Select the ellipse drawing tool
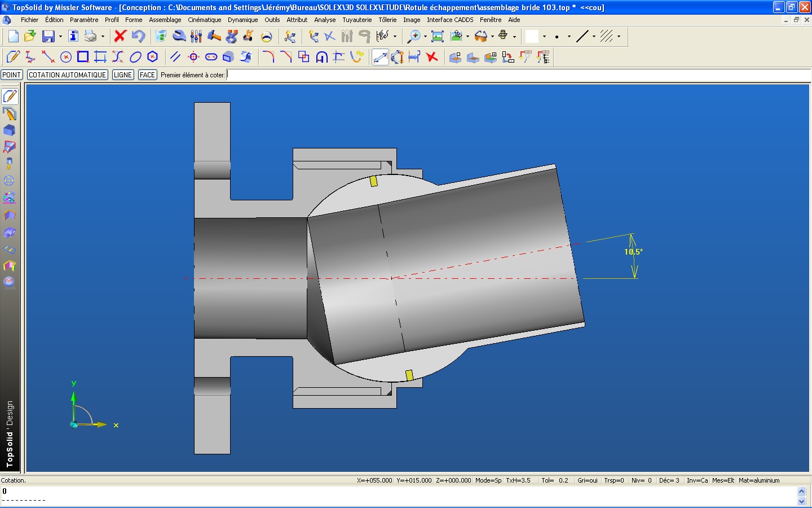 [x=135, y=57]
